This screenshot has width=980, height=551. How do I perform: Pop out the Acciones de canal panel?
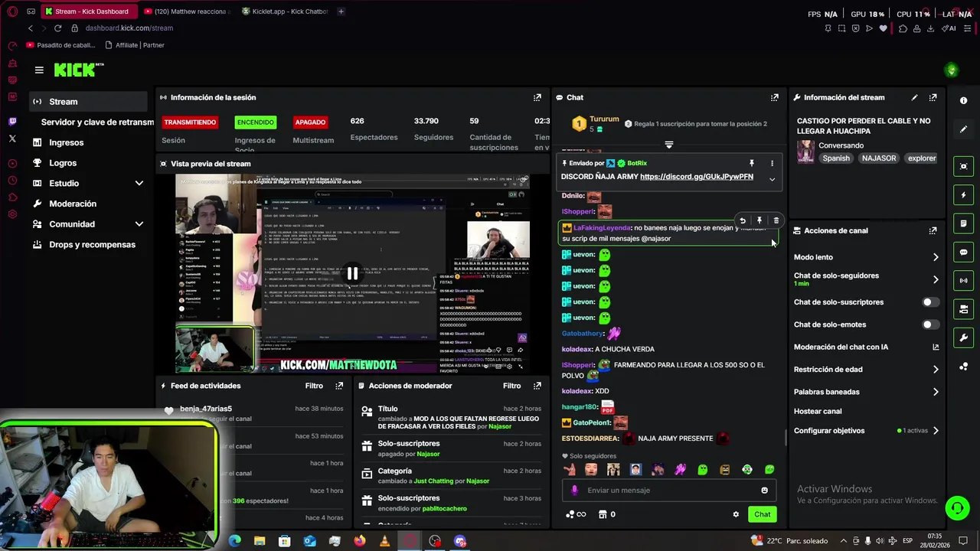(933, 230)
